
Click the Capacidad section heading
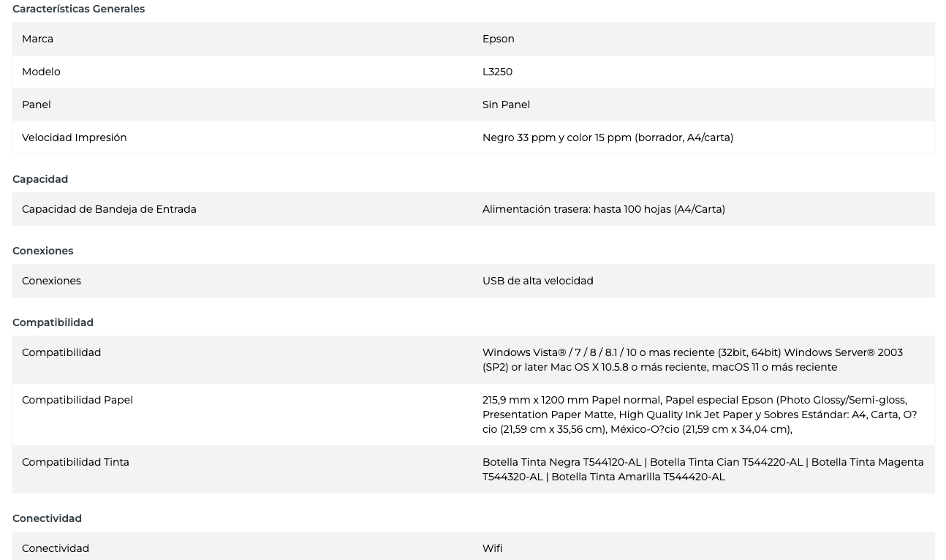coord(40,179)
